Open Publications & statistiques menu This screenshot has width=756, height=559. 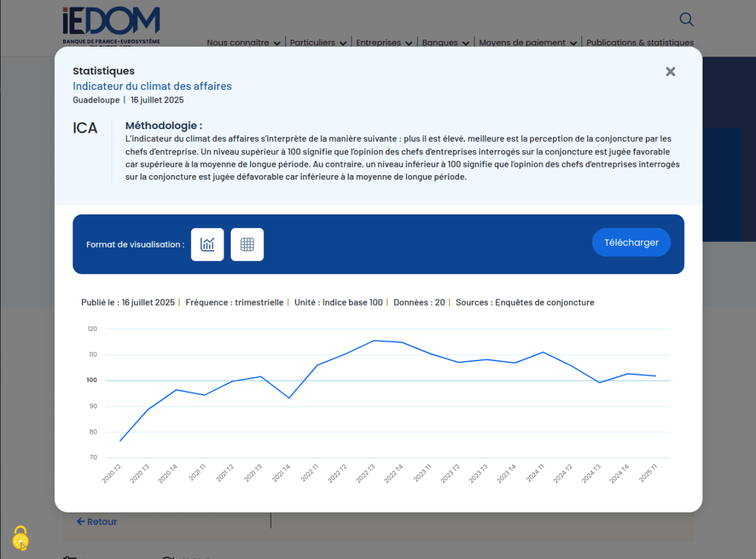coord(639,43)
